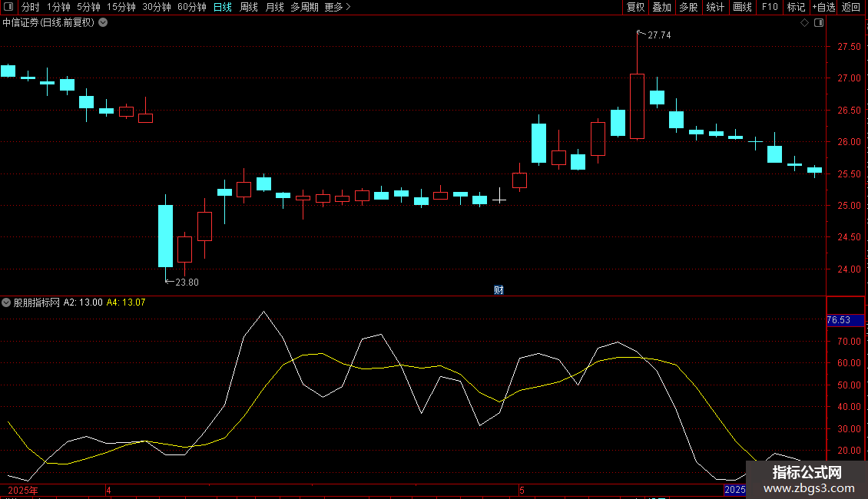Click the 76.53 highlighted axis value

pos(845,320)
